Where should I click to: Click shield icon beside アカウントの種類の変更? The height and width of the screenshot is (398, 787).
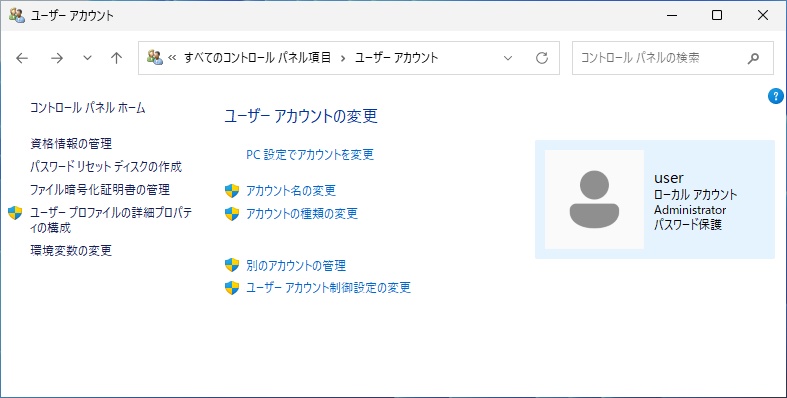(232, 214)
